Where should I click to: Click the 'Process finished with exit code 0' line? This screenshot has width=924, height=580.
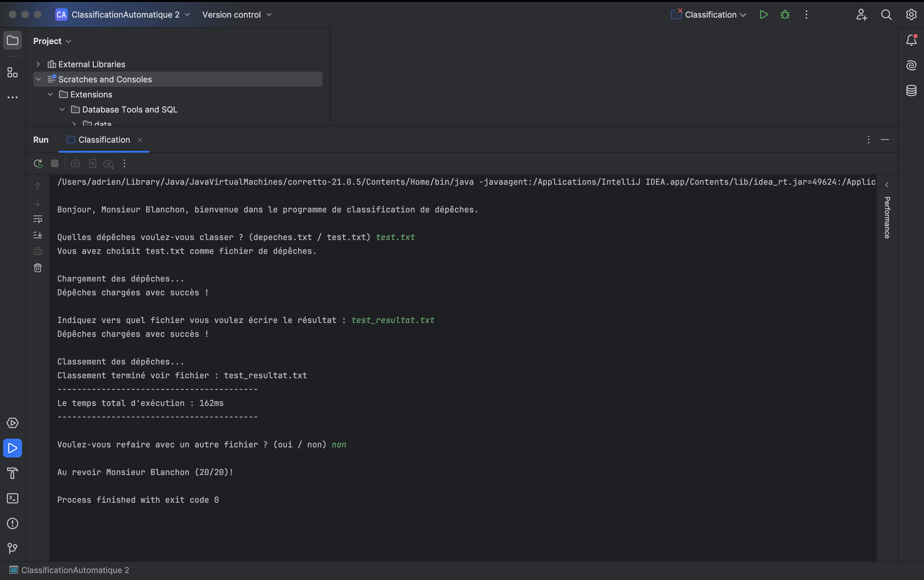pos(138,500)
